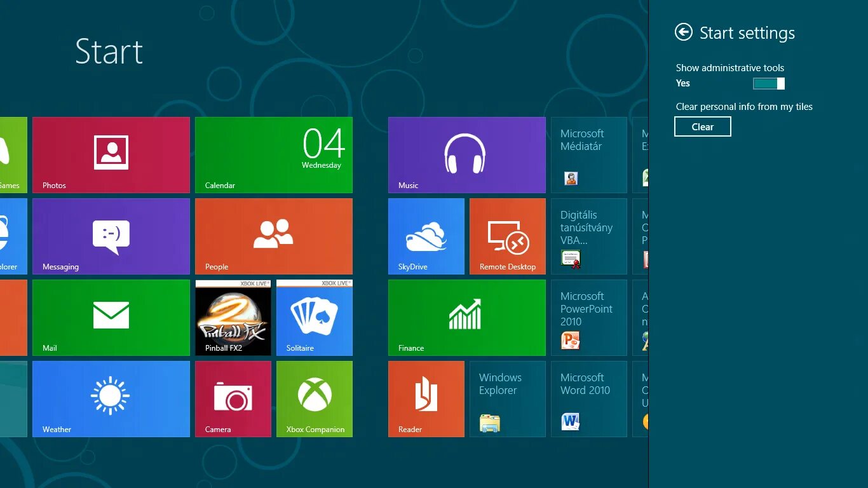Open the Calendar tile showing 04 Wednesday
The width and height of the screenshot is (868, 488).
point(274,155)
